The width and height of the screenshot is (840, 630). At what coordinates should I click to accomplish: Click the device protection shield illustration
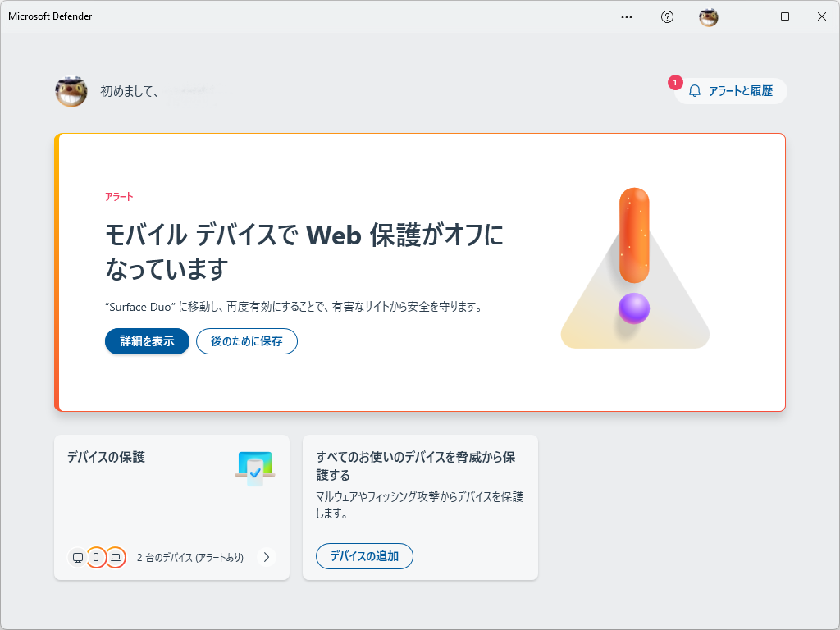coord(255,468)
